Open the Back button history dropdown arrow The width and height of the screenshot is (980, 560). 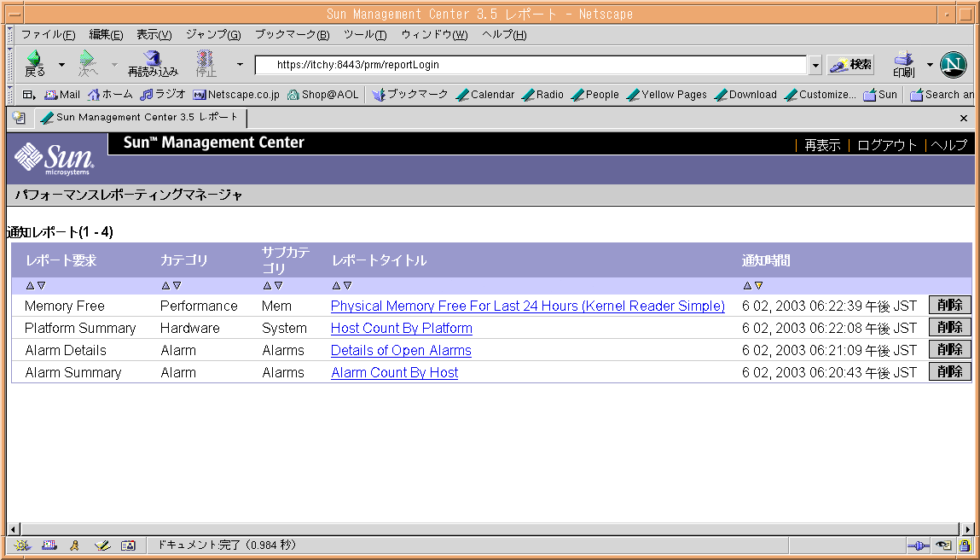pos(61,64)
